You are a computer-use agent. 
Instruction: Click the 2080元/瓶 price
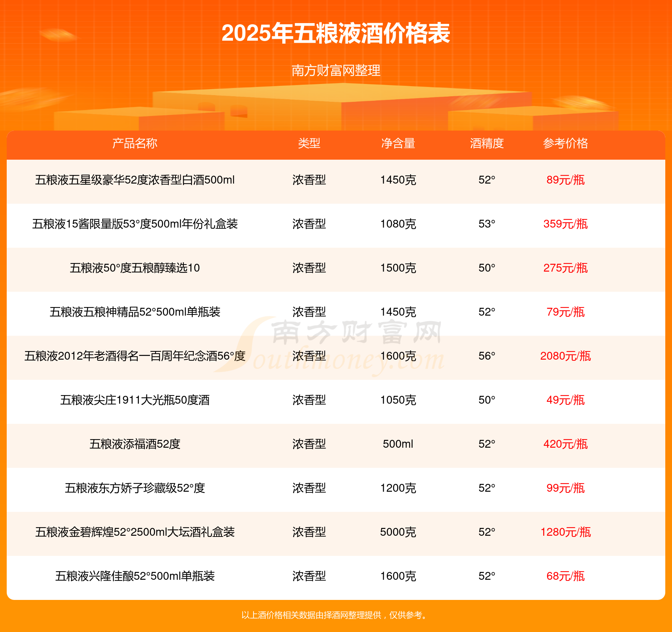pos(566,356)
